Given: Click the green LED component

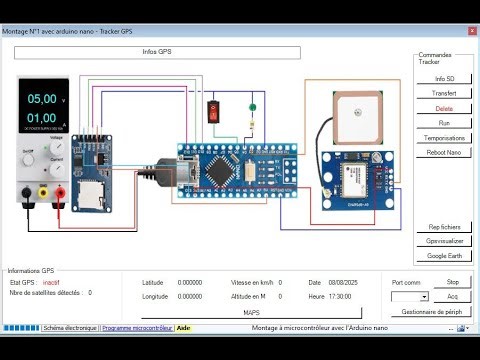Looking at the screenshot, I should point(252,107).
